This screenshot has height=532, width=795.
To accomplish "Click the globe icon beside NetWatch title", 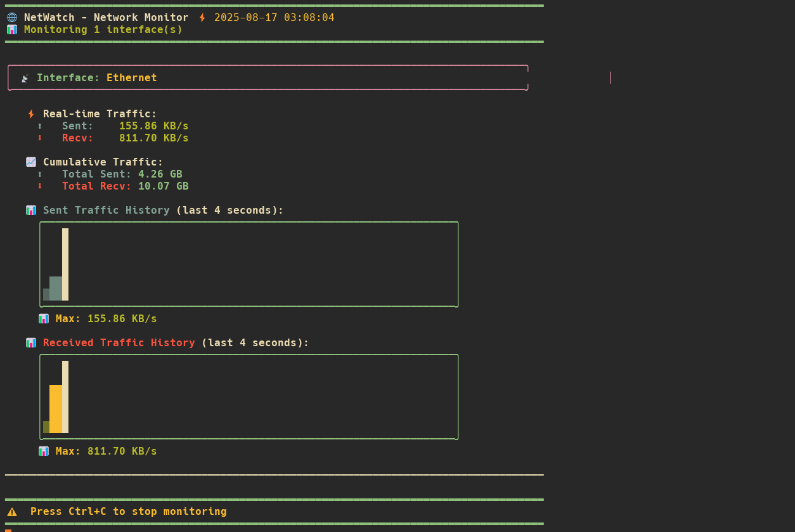I will point(11,17).
